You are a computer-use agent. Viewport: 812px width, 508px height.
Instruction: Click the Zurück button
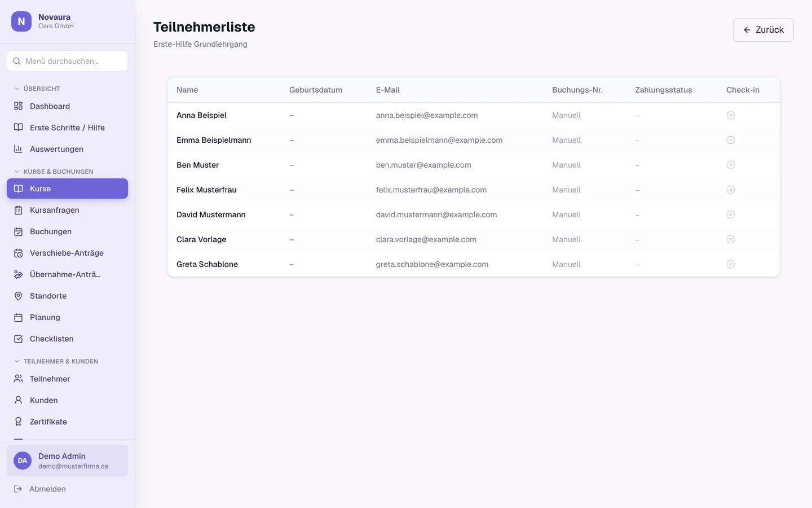coord(764,30)
